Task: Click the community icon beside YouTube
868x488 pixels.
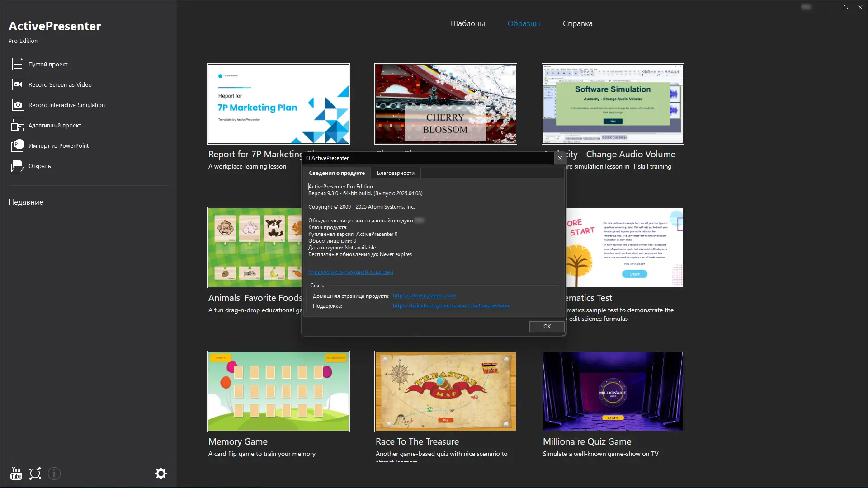Action: click(x=35, y=474)
